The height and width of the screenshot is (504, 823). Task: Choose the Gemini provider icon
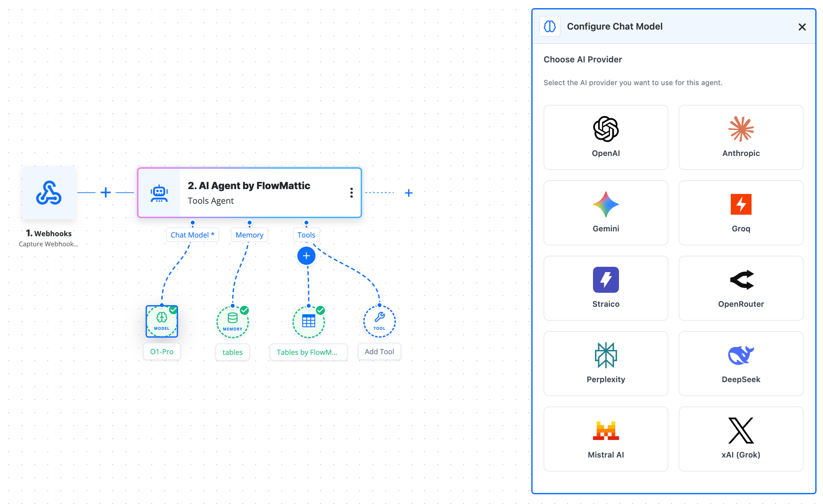606,205
